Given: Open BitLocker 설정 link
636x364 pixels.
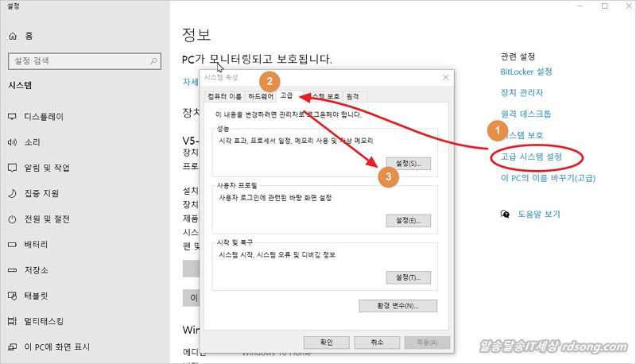Looking at the screenshot, I should pos(526,72).
